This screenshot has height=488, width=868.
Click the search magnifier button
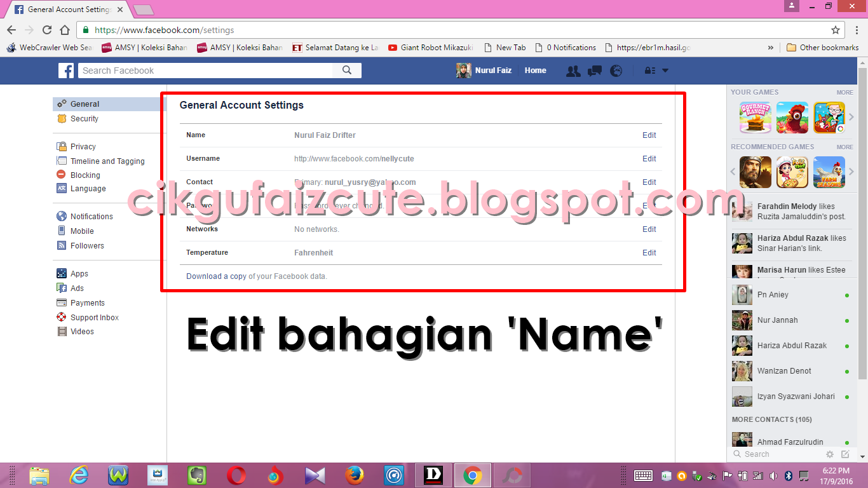point(347,71)
